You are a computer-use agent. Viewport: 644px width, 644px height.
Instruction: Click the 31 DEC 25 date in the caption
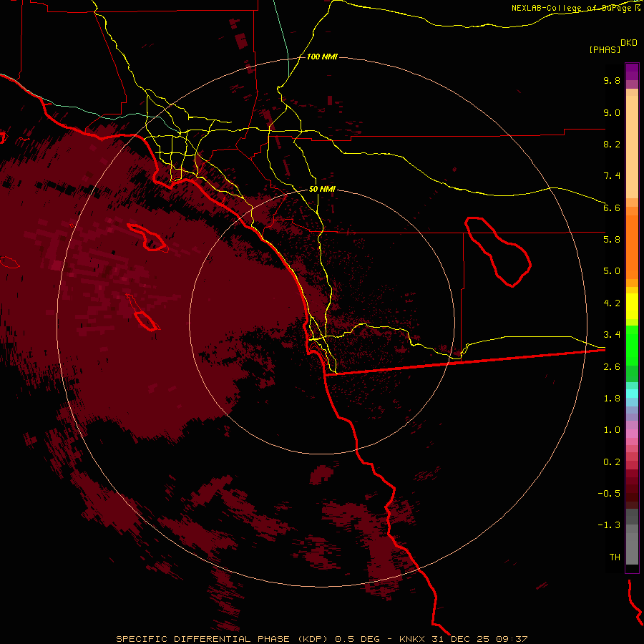point(460,639)
